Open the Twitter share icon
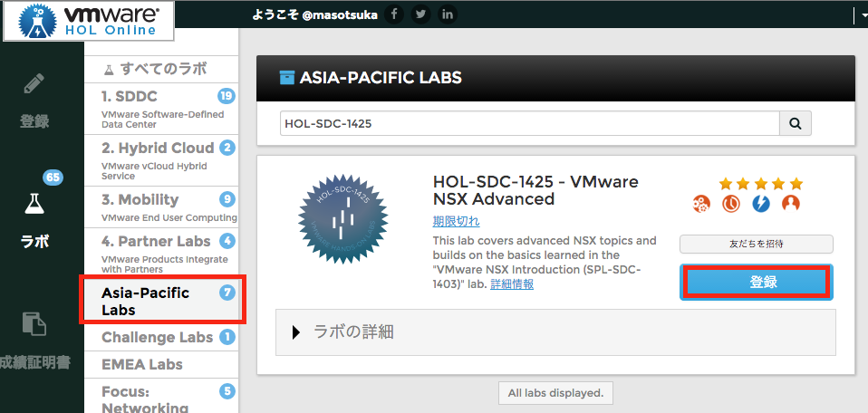 [x=420, y=14]
